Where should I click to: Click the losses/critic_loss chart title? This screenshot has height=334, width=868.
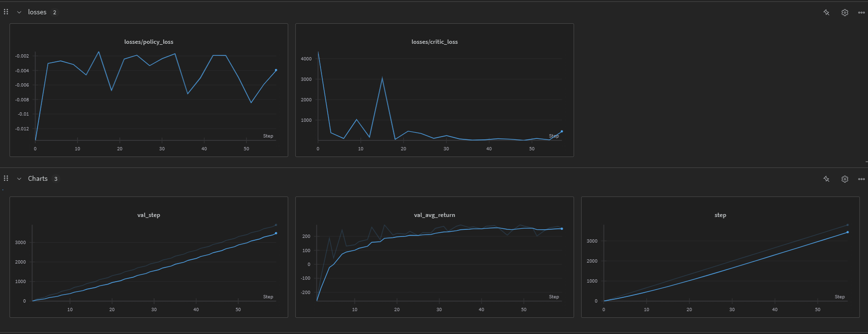[435, 42]
